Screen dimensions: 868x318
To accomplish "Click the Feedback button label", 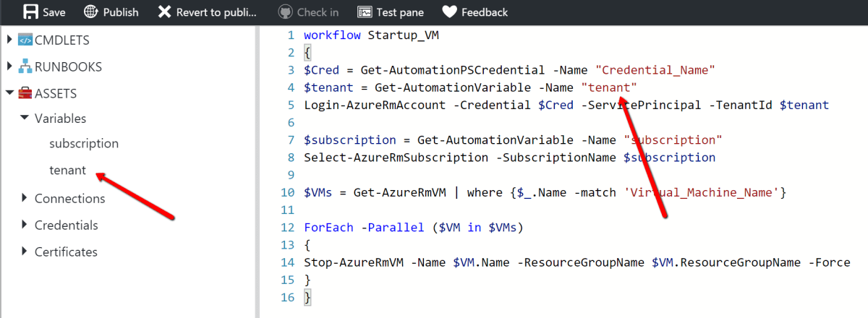I will pyautogui.click(x=485, y=12).
